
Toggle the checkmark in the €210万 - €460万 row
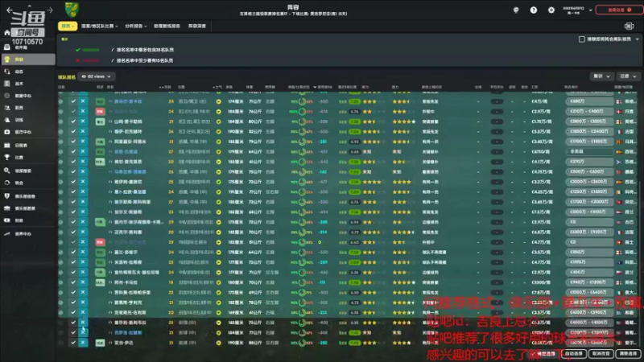[73, 111]
